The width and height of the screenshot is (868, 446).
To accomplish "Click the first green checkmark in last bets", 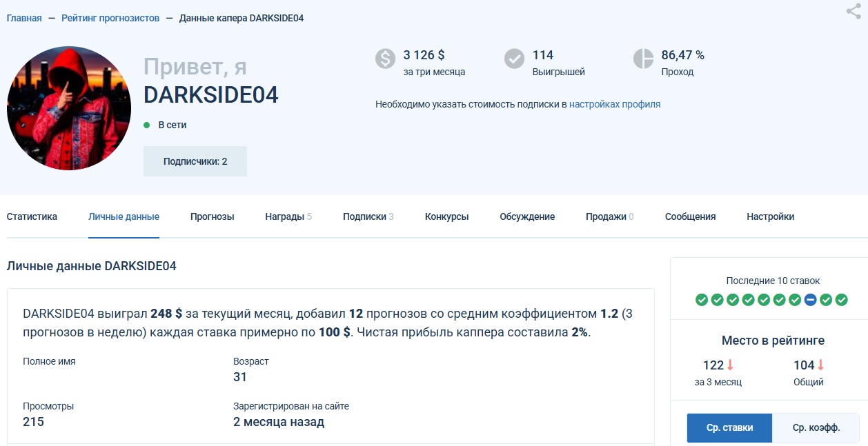I will (x=702, y=300).
